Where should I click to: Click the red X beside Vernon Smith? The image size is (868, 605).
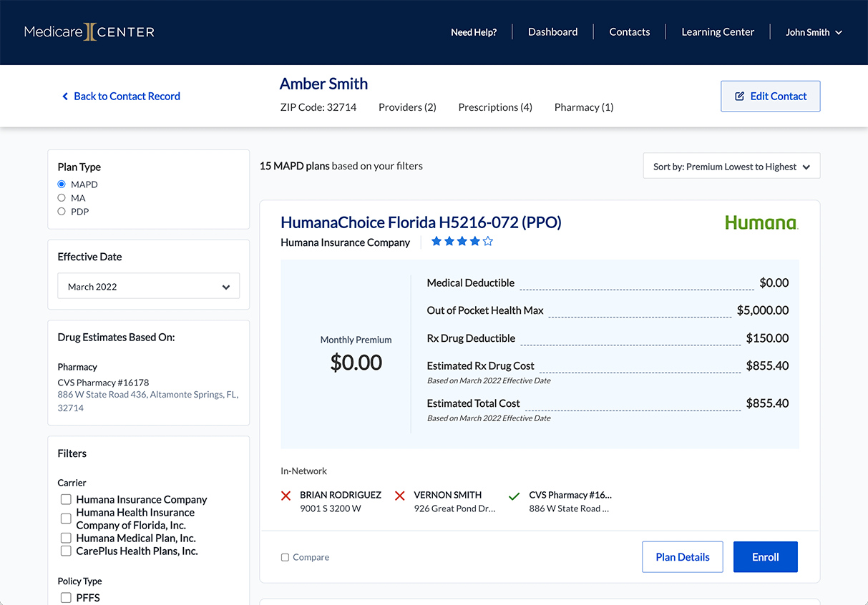pyautogui.click(x=400, y=496)
